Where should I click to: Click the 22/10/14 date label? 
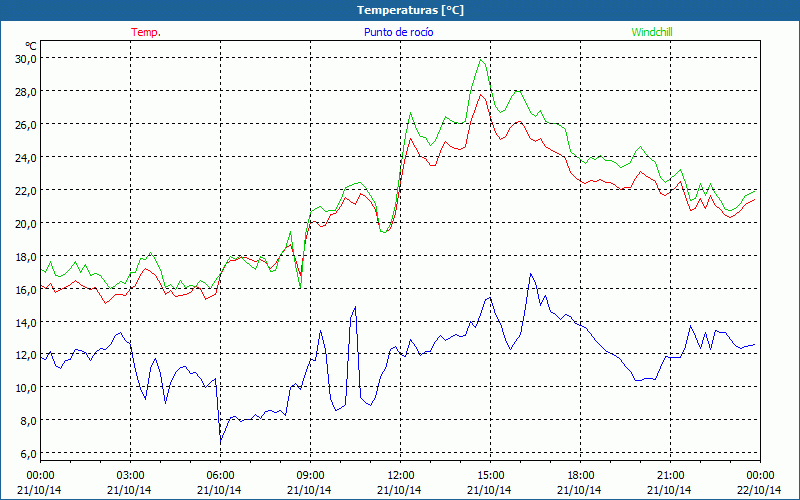[x=759, y=490]
